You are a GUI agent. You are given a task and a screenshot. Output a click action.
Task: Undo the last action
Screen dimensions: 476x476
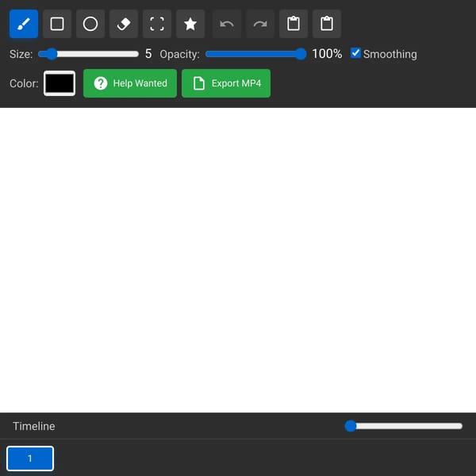[x=227, y=24]
